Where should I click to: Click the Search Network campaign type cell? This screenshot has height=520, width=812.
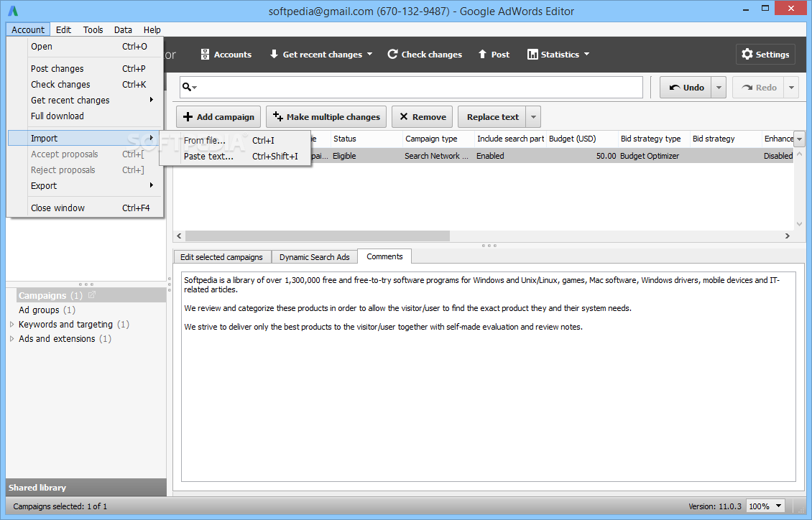coord(438,156)
